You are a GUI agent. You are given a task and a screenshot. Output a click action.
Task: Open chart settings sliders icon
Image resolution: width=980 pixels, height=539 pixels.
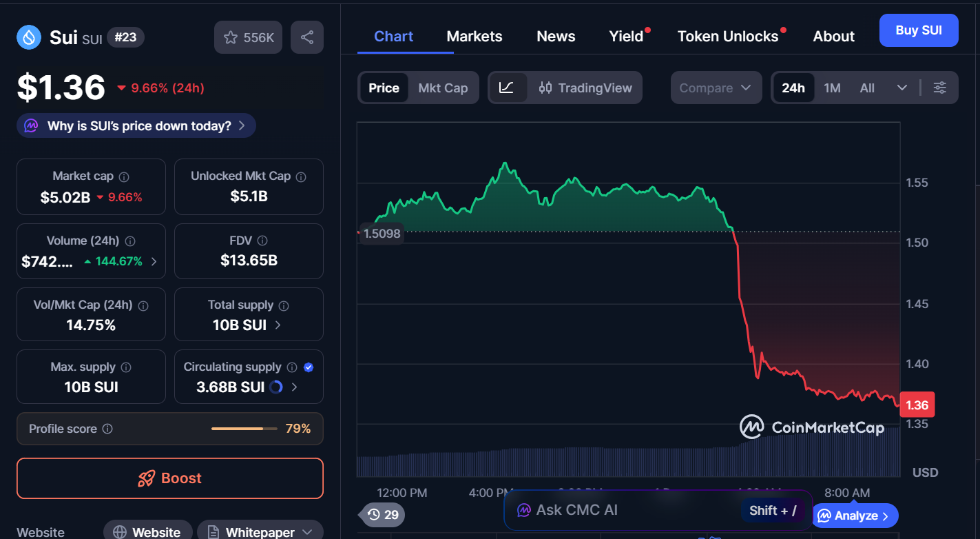click(x=939, y=88)
